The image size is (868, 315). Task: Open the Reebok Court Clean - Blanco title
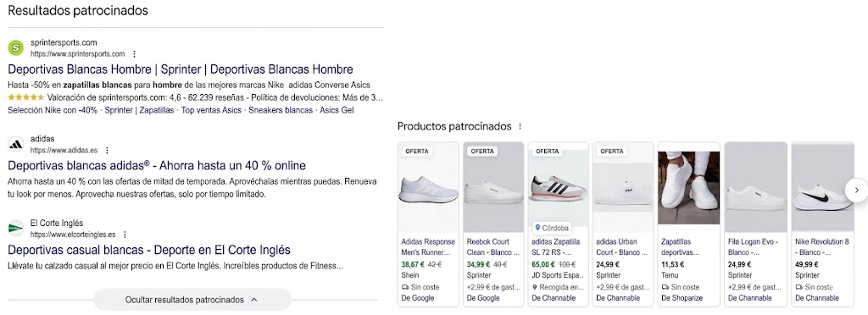pyautogui.click(x=493, y=247)
